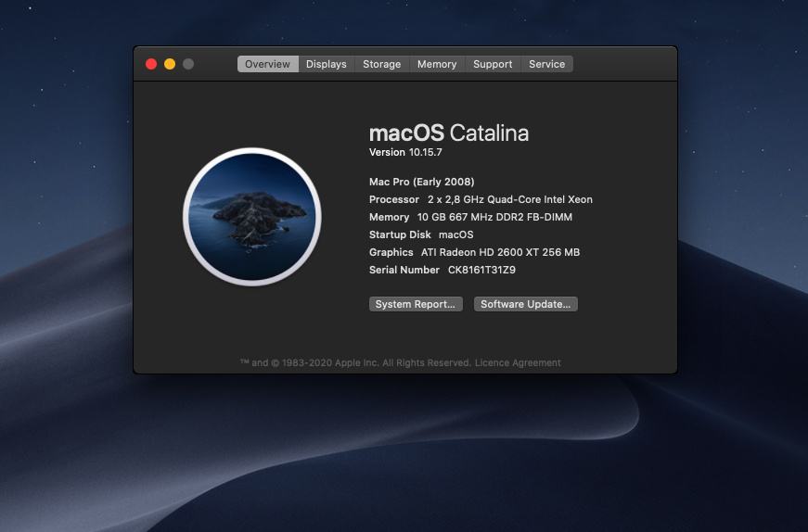Select the Mac Pro (Early 2008) text
Image resolution: width=808 pixels, height=532 pixels.
[x=421, y=182]
